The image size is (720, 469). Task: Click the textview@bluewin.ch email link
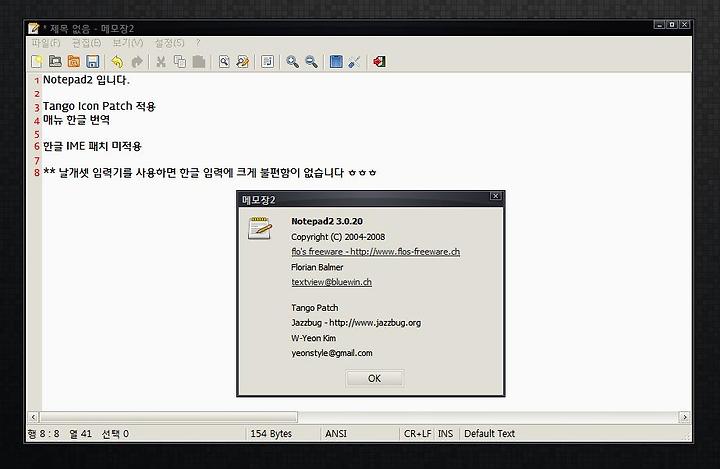332,282
